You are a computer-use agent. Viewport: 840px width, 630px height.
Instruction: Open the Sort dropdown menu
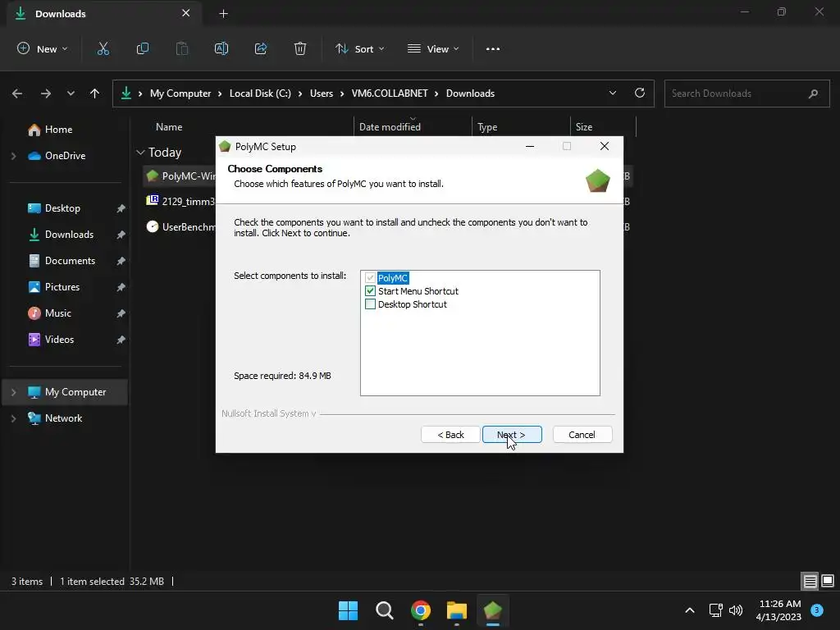359,48
